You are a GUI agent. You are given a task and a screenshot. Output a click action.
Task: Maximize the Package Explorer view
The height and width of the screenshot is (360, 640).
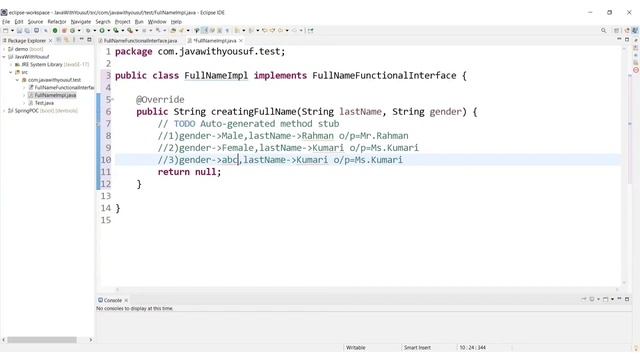tap(89, 40)
